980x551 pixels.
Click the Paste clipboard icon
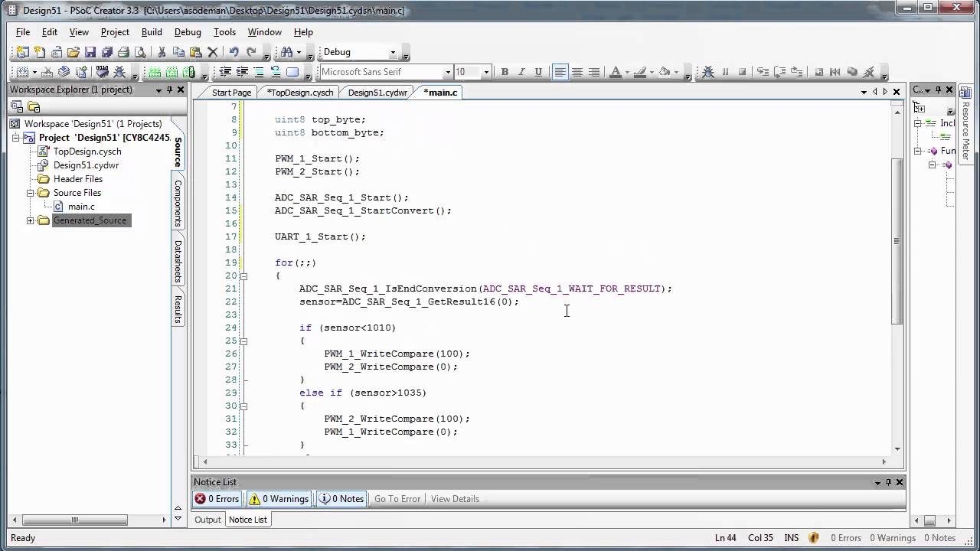[x=196, y=52]
